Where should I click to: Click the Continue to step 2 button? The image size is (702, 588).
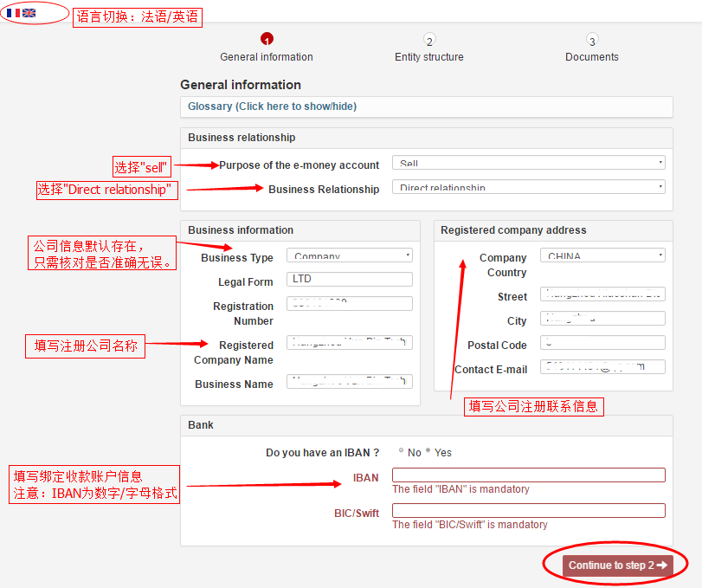coord(615,564)
